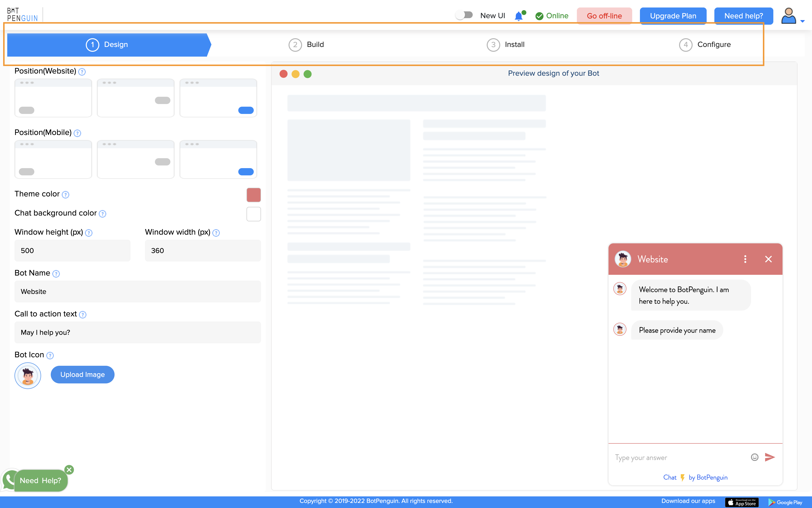Screen dimensions: 812x508
Task: Open the Chat by BotPenguin link
Action: coord(695,478)
